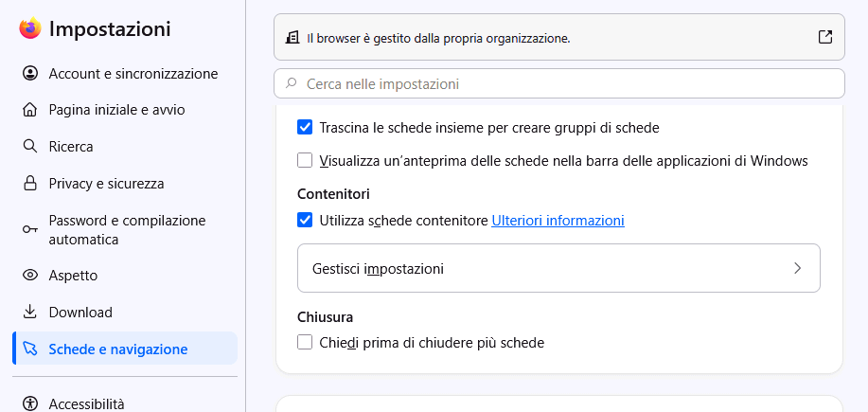Click the Privacy e sicurezza padlock icon
Screen dimensions: 868x412
(30, 184)
